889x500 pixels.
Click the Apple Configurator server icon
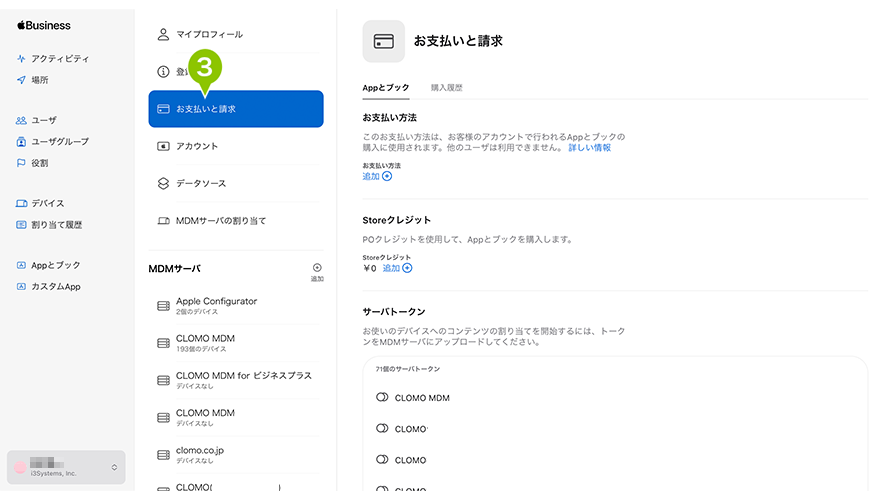(x=163, y=306)
